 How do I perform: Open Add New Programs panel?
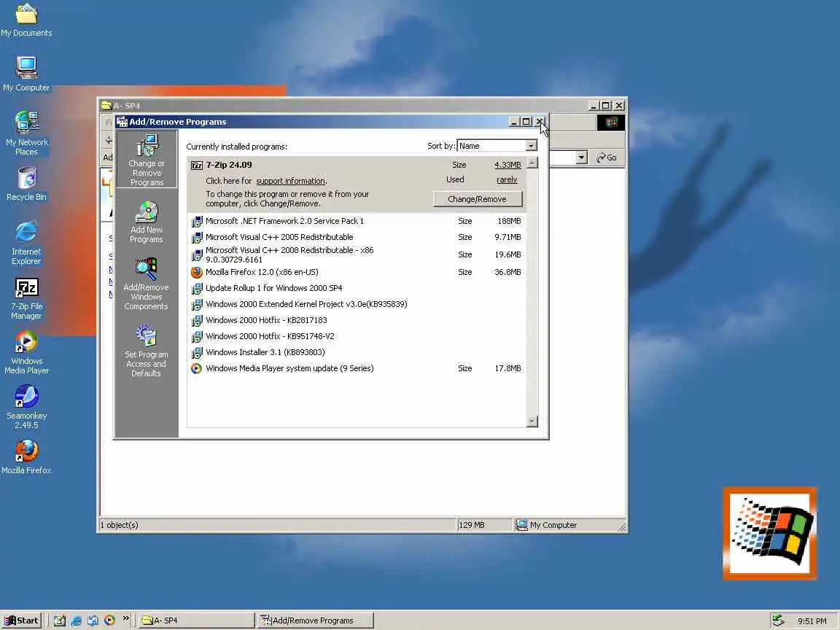click(147, 222)
